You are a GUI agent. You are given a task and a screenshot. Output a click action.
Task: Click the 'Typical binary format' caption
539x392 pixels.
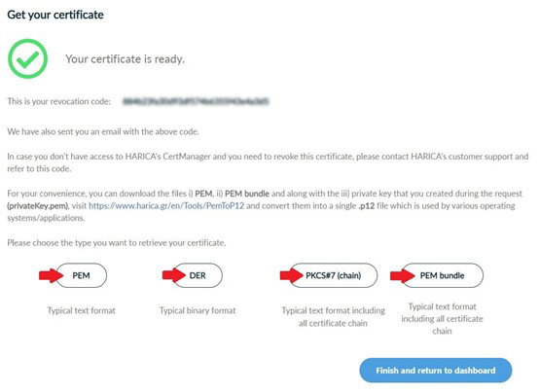198,310
